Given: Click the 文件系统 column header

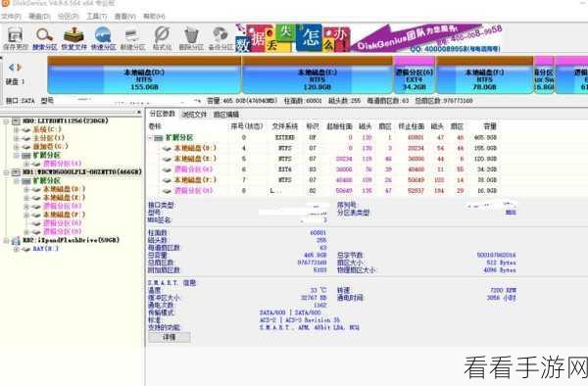Looking at the screenshot, I should [x=285, y=126].
